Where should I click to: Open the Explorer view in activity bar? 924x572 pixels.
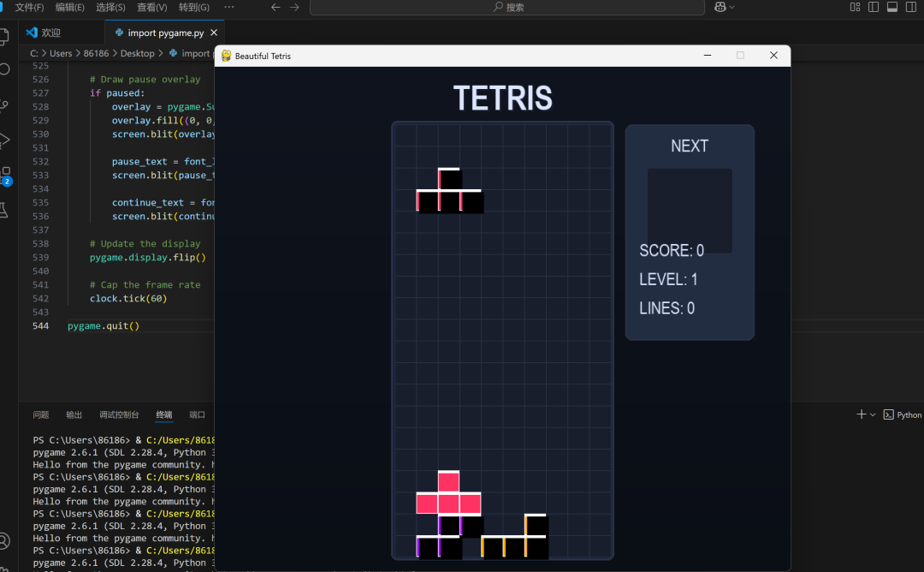point(6,36)
